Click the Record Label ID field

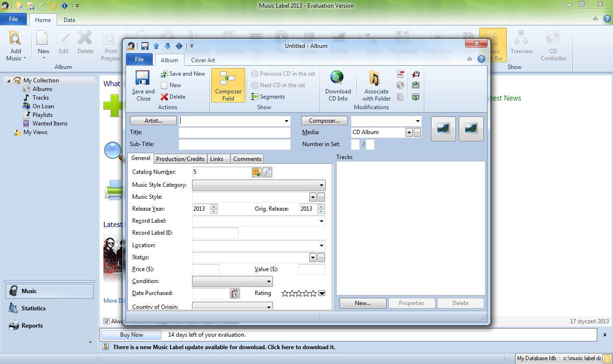pos(215,233)
